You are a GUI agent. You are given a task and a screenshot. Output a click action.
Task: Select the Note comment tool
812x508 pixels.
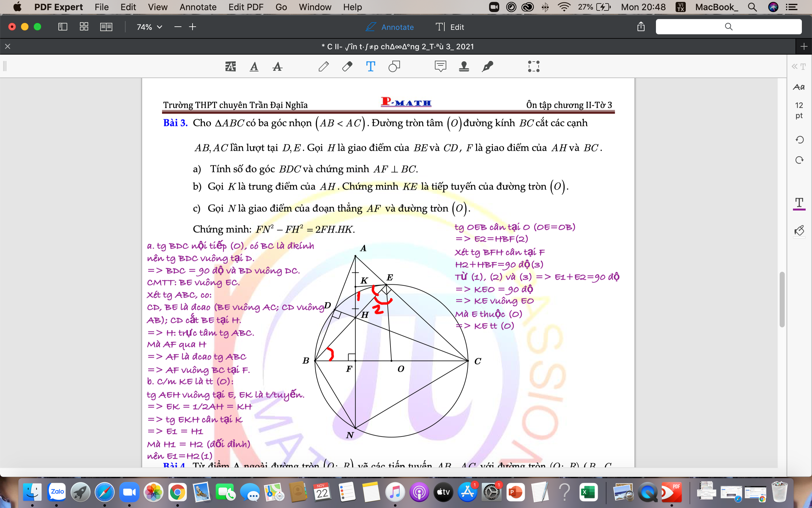point(440,66)
